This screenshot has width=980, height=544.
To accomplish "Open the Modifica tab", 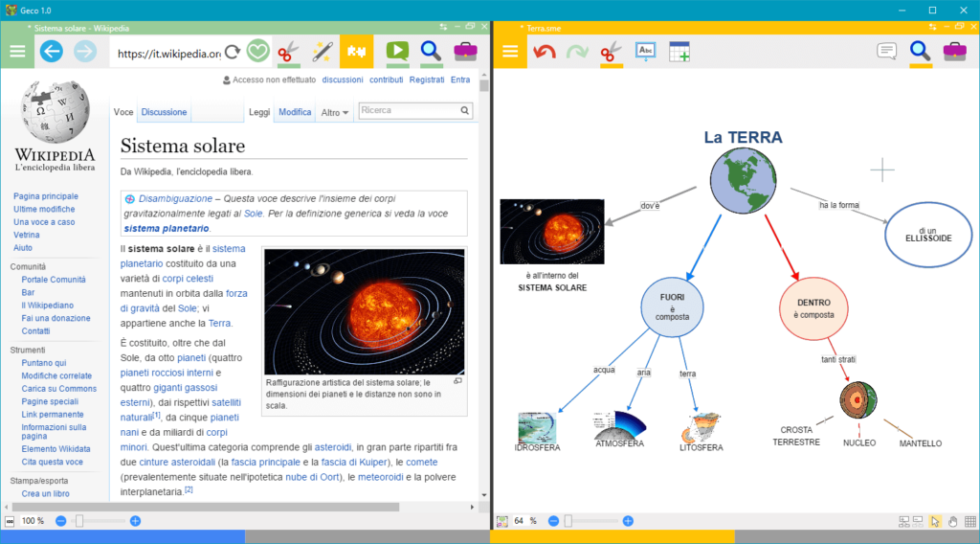I will coord(295,112).
